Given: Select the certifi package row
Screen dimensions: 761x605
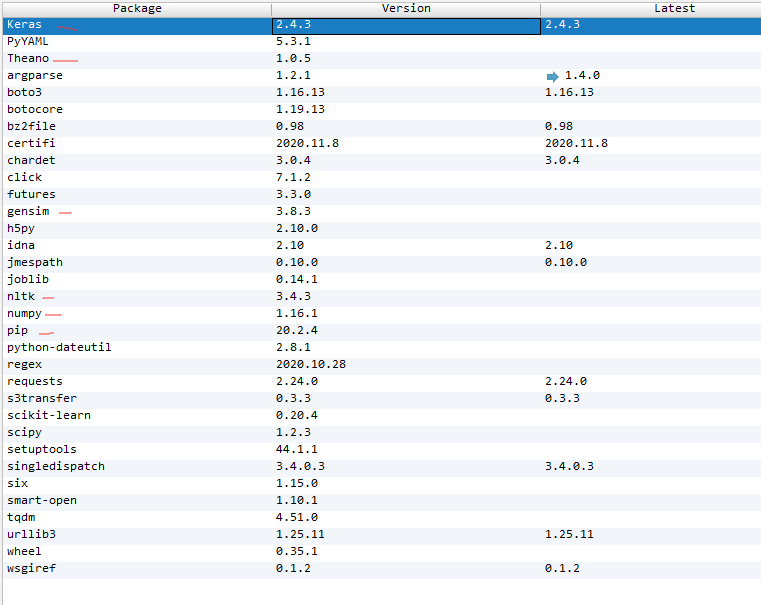Looking at the screenshot, I should (381, 145).
